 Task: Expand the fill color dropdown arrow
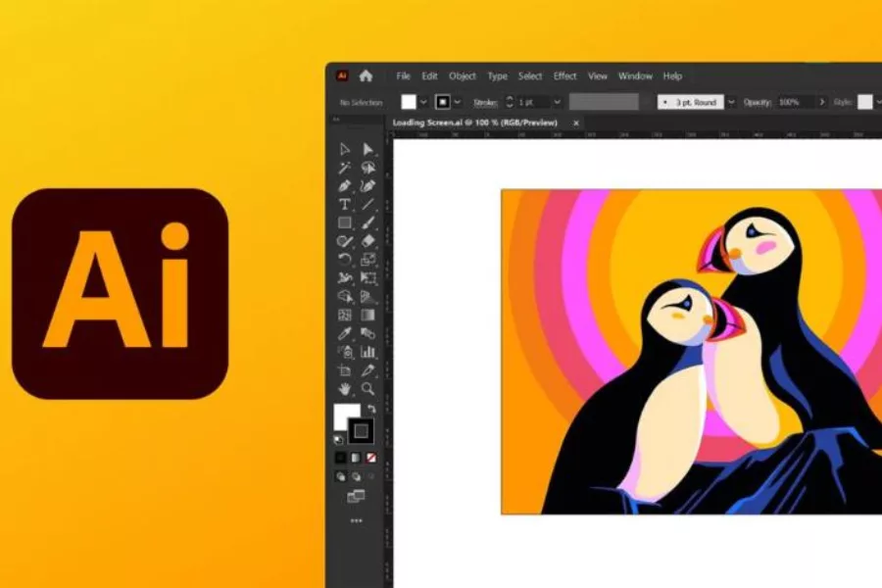coord(423,102)
